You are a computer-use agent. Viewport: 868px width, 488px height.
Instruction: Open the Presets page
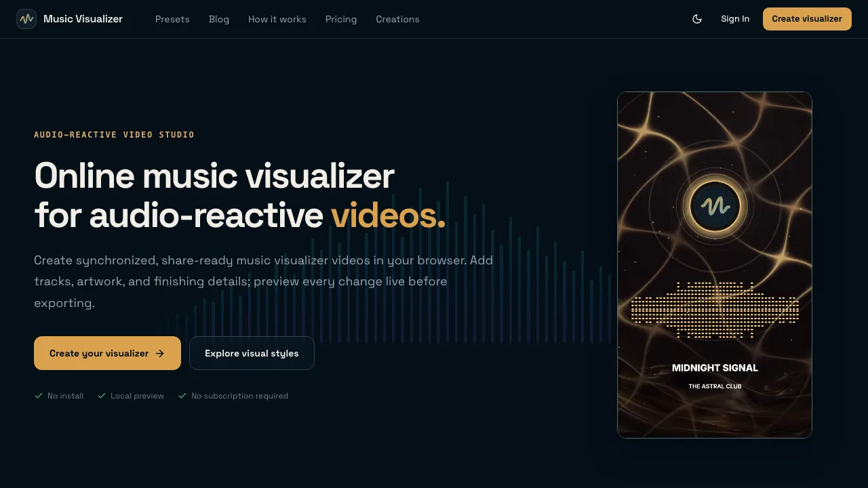172,19
